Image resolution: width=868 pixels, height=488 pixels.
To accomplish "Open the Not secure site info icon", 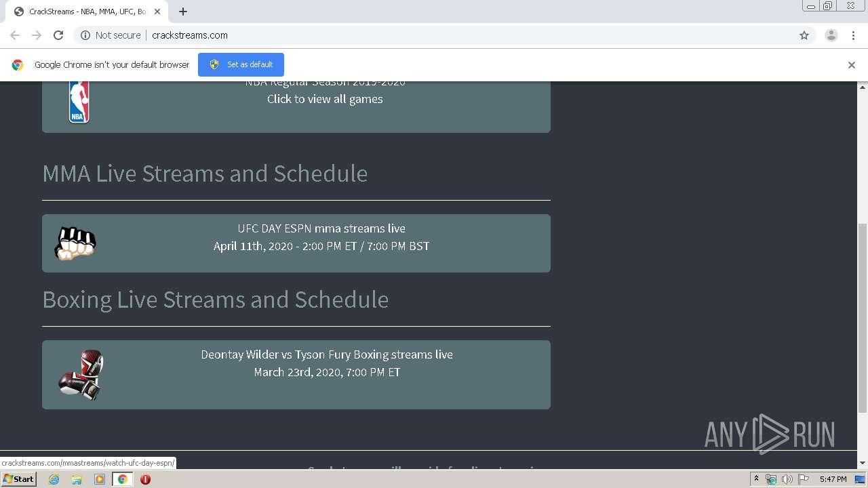I will click(x=85, y=35).
